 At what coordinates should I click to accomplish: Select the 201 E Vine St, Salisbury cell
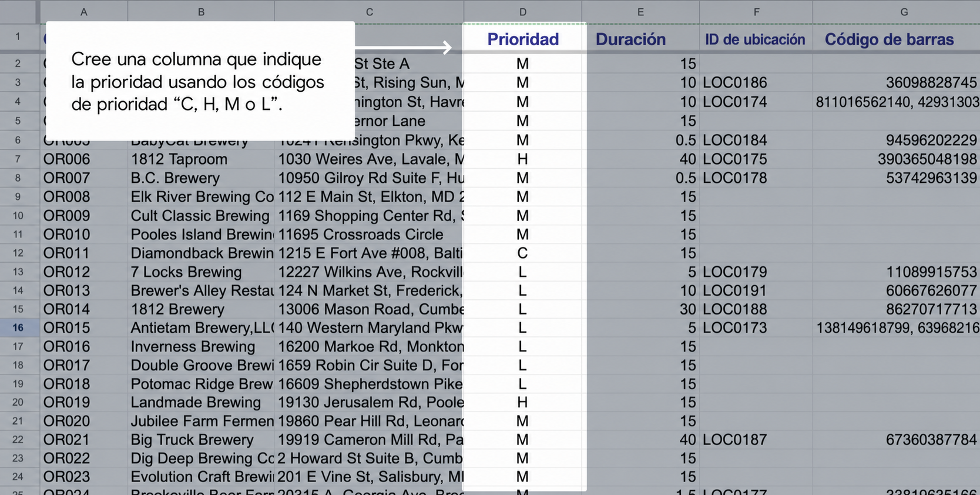[369, 476]
